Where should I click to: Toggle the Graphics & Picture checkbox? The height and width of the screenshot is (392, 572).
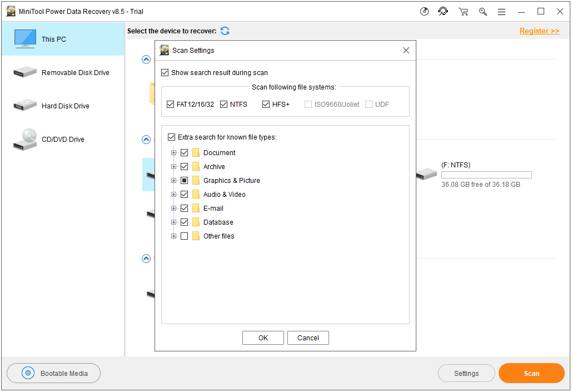184,180
